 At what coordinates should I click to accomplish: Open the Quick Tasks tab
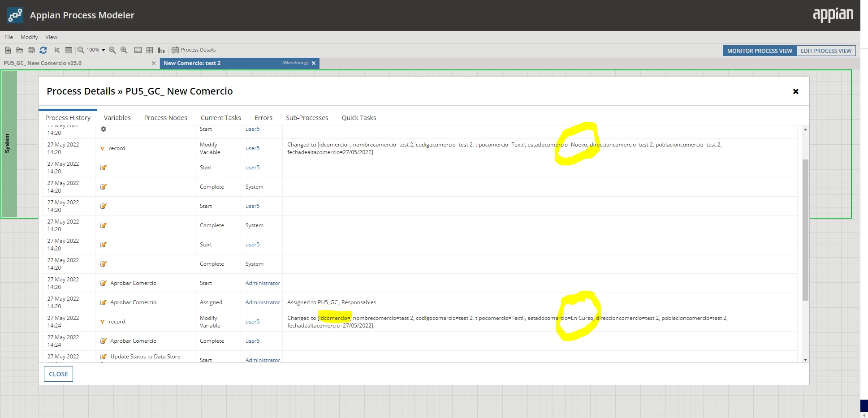pos(359,118)
